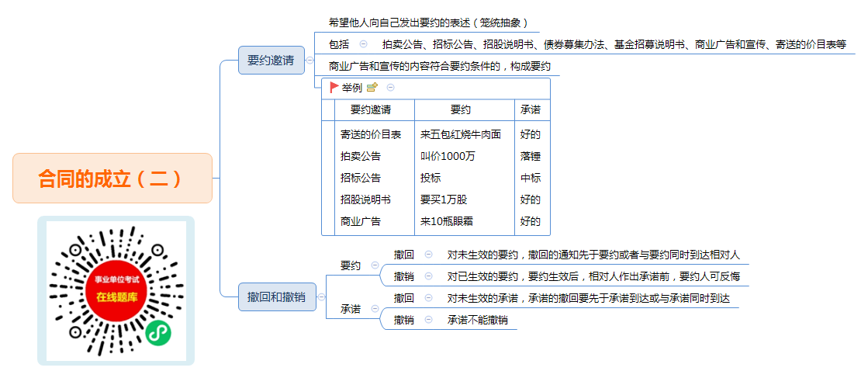Screen dimensions: 868x378
Task: Click the 招标公告 table cell
Action: 361,178
